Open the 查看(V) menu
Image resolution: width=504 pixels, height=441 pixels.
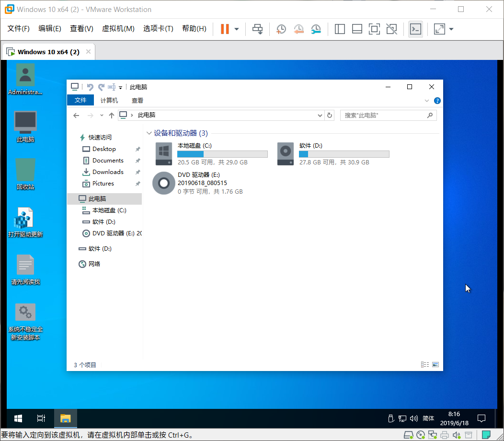[x=81, y=29]
